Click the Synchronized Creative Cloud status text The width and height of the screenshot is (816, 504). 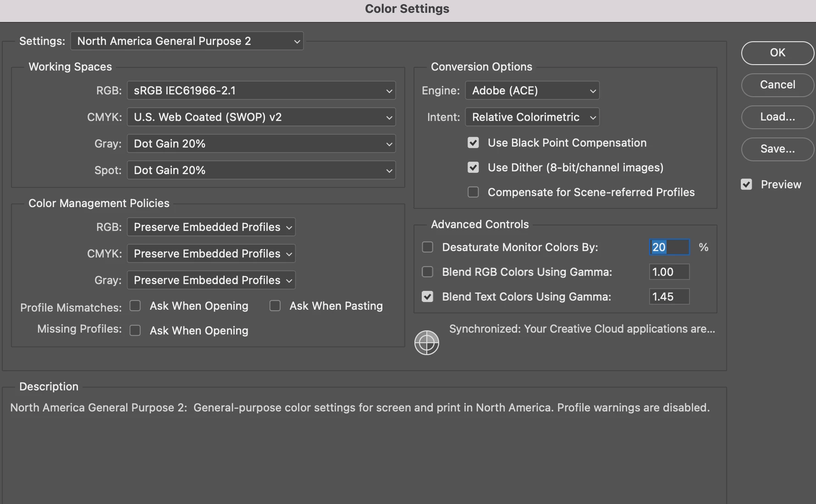tap(582, 329)
